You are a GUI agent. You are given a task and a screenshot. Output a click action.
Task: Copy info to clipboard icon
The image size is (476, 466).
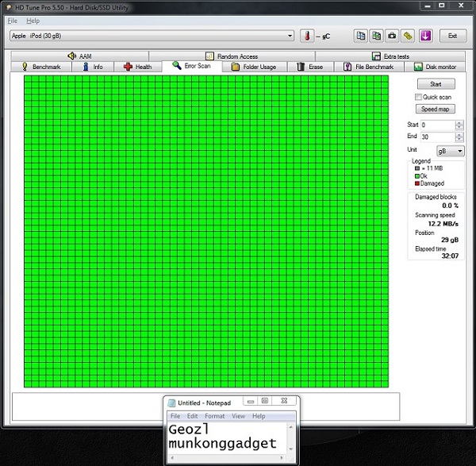pos(361,36)
